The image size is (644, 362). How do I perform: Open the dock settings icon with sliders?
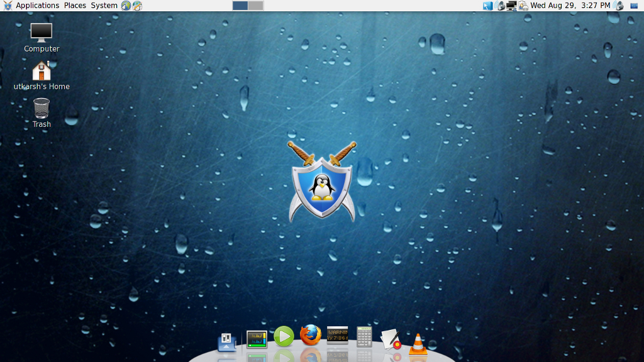tap(226, 342)
